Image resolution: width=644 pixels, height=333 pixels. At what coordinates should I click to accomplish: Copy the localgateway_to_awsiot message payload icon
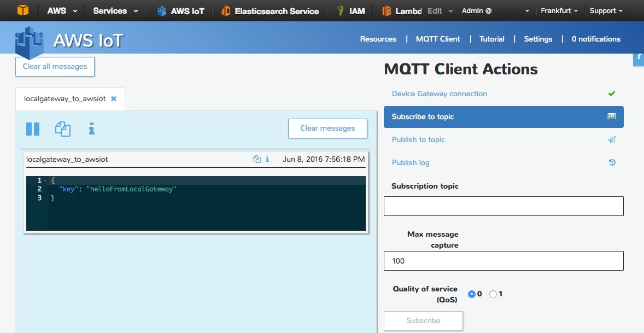point(257,159)
